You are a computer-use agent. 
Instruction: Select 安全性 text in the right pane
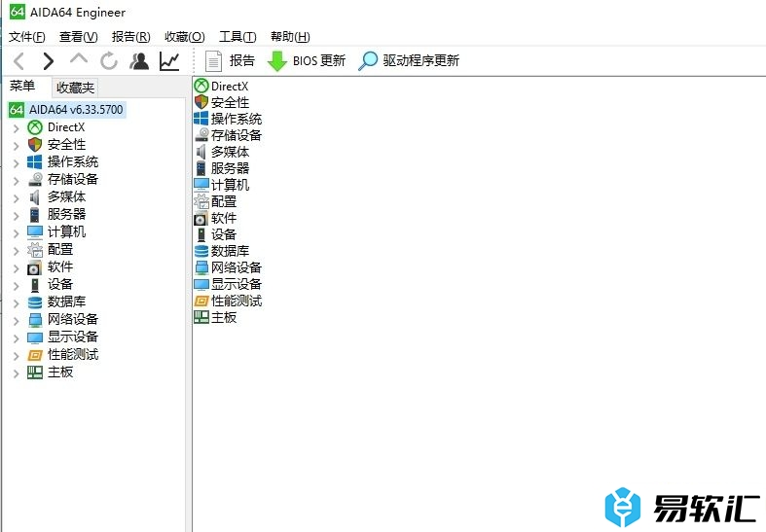230,102
